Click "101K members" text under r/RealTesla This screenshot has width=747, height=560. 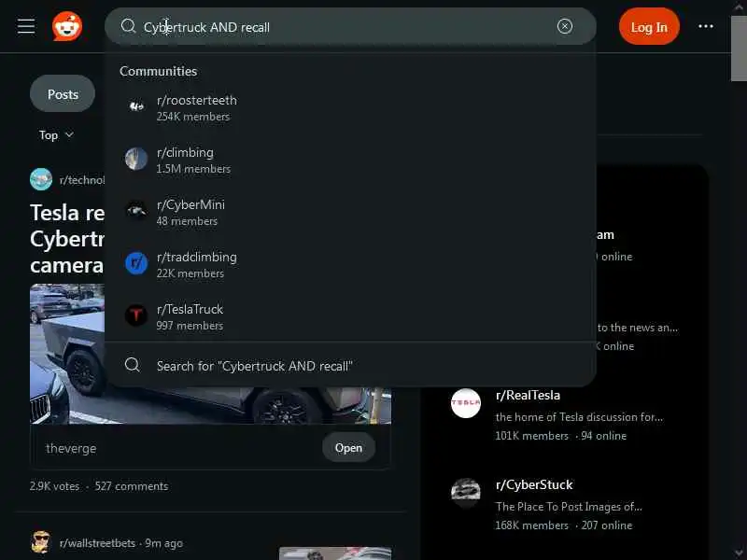(531, 436)
